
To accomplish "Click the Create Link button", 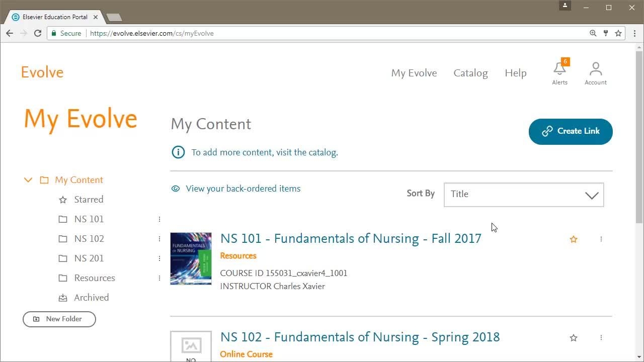I will pos(571,131).
